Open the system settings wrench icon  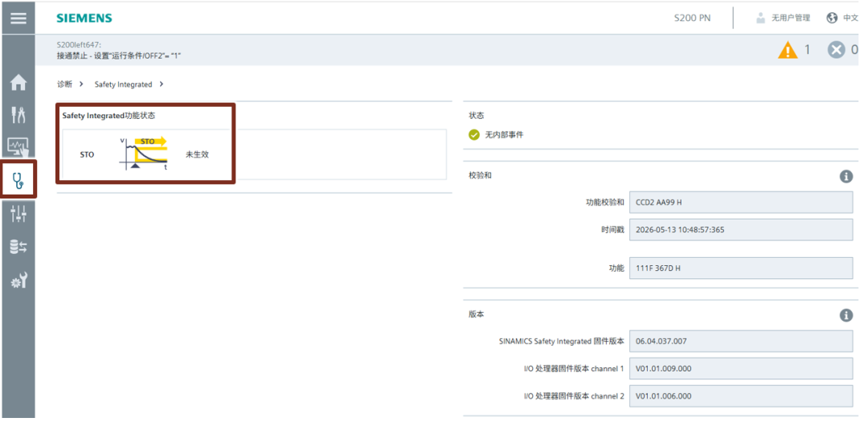click(x=18, y=281)
